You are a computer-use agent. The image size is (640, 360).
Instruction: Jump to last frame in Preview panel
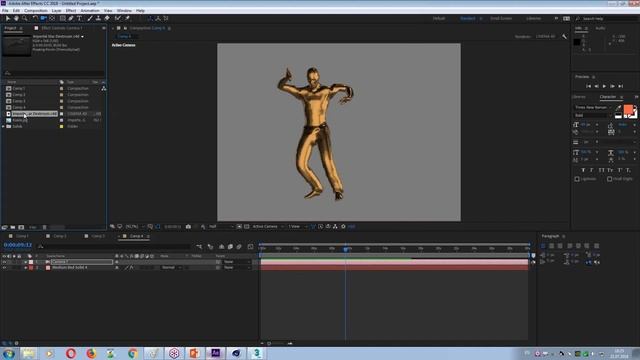[x=620, y=86]
